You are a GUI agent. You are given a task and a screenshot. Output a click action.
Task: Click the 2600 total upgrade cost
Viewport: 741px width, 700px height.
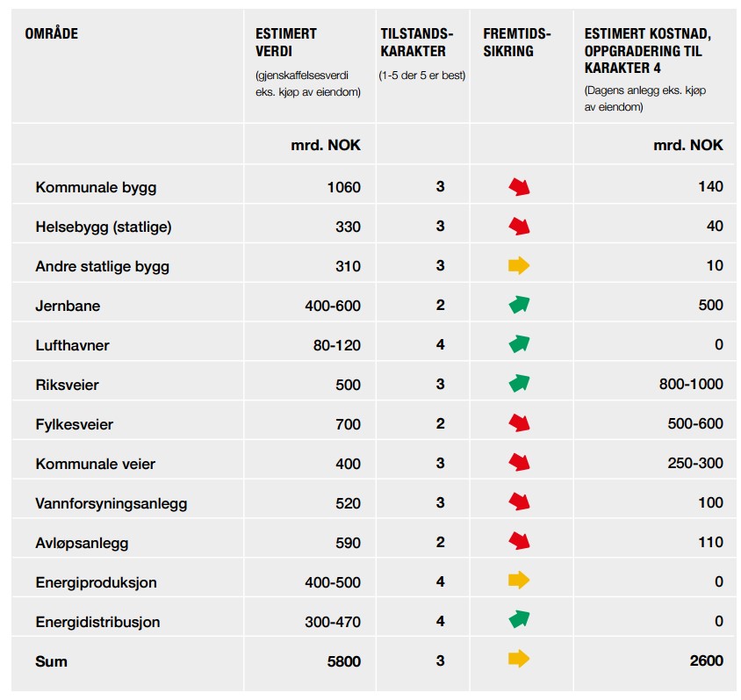click(707, 660)
